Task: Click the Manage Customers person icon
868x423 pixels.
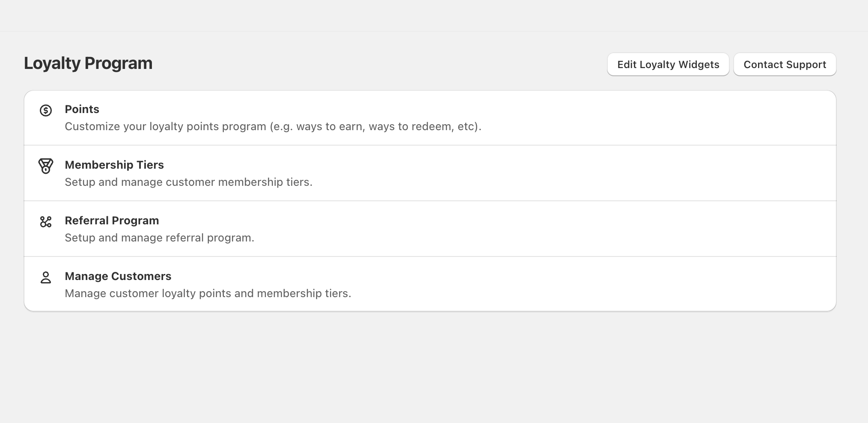Action: [x=45, y=277]
